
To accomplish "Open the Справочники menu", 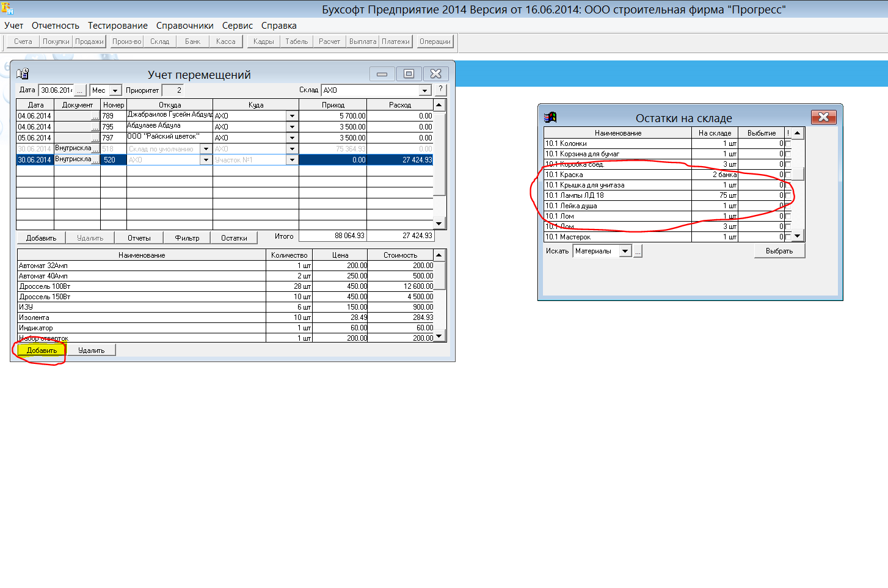I will (184, 26).
